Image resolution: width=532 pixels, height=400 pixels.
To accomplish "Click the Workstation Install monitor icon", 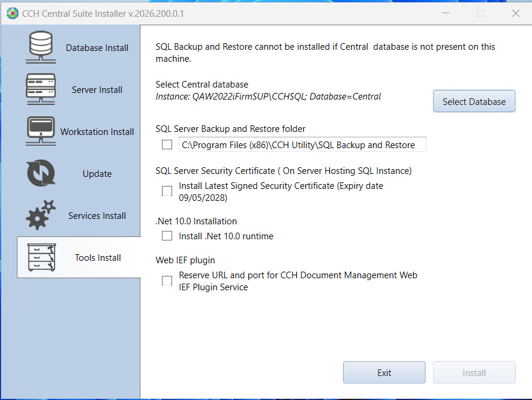I will [41, 131].
